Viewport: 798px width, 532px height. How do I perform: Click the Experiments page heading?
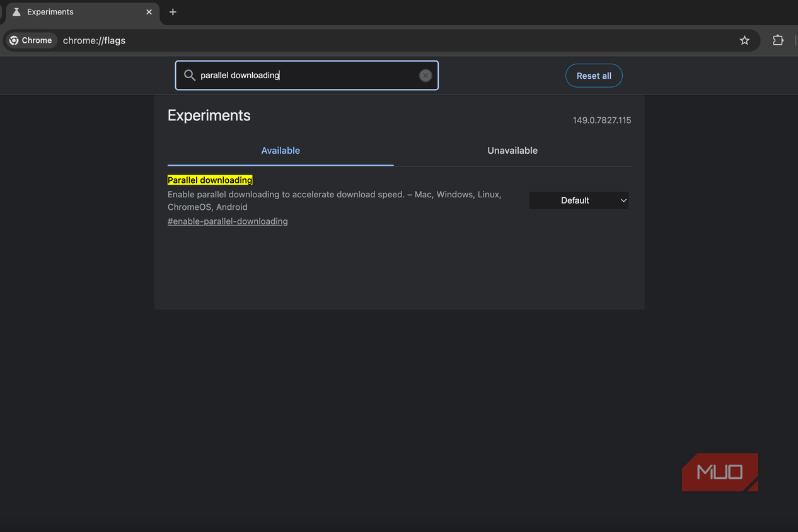[209, 115]
